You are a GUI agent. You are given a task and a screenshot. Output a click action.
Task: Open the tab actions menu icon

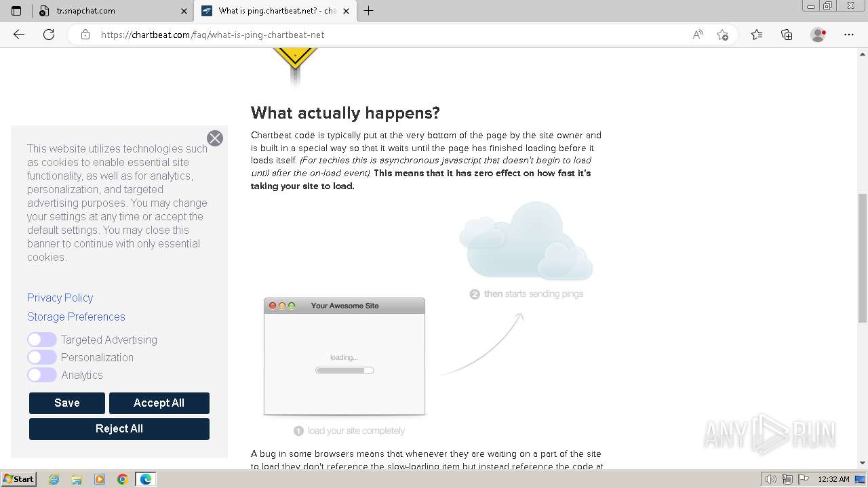pos(16,11)
